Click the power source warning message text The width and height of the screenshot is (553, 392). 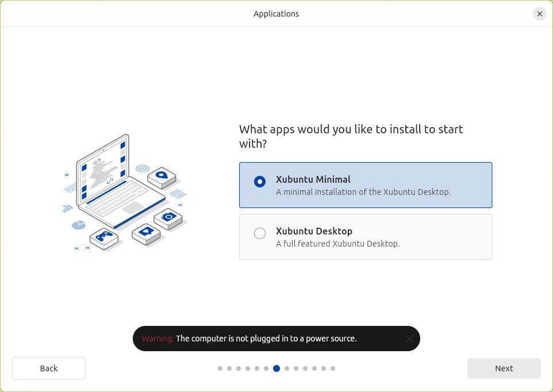pos(266,339)
